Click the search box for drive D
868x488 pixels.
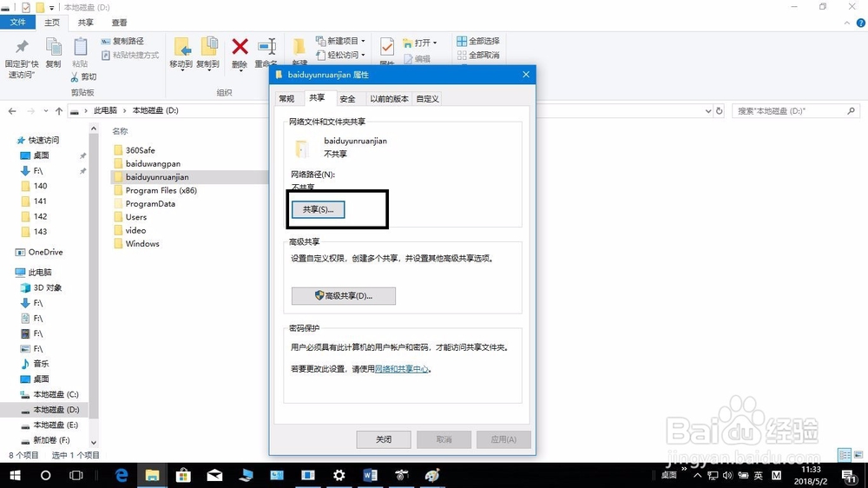click(796, 111)
